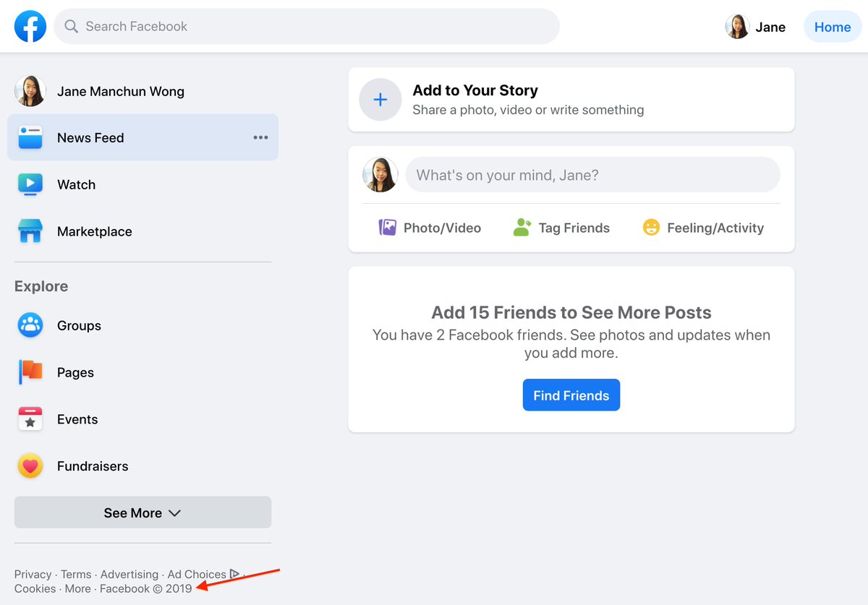Screen dimensions: 868x605
Task: Click the Photo/Video picture icon
Action: click(388, 228)
